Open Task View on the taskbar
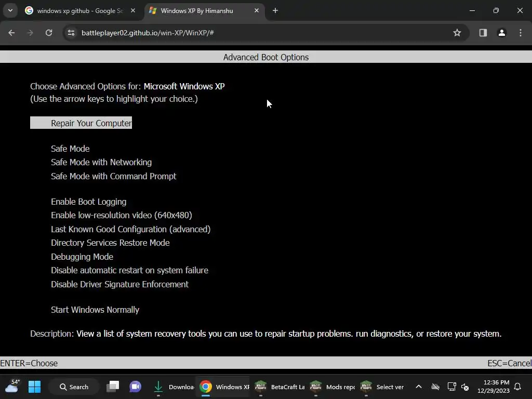The width and height of the screenshot is (532, 399). (x=113, y=387)
